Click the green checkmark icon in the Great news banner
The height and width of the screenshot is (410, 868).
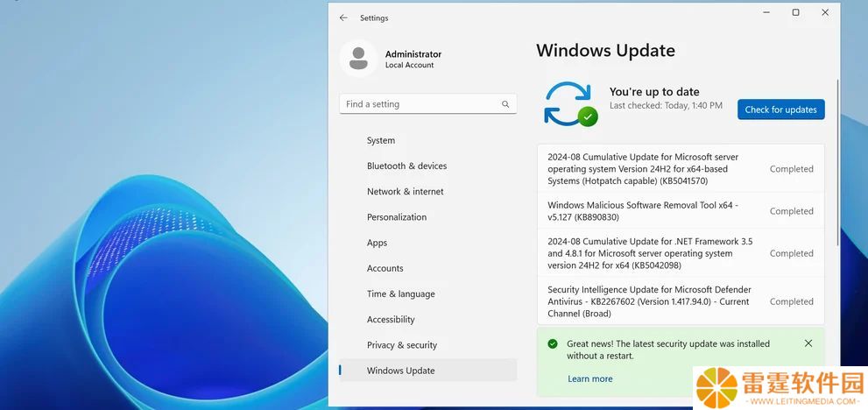coord(553,344)
